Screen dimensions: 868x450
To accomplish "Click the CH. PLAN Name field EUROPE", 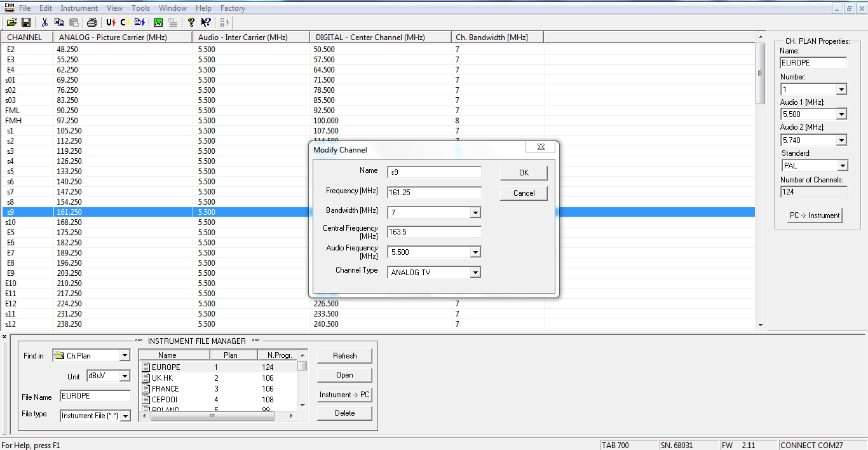I will (813, 63).
